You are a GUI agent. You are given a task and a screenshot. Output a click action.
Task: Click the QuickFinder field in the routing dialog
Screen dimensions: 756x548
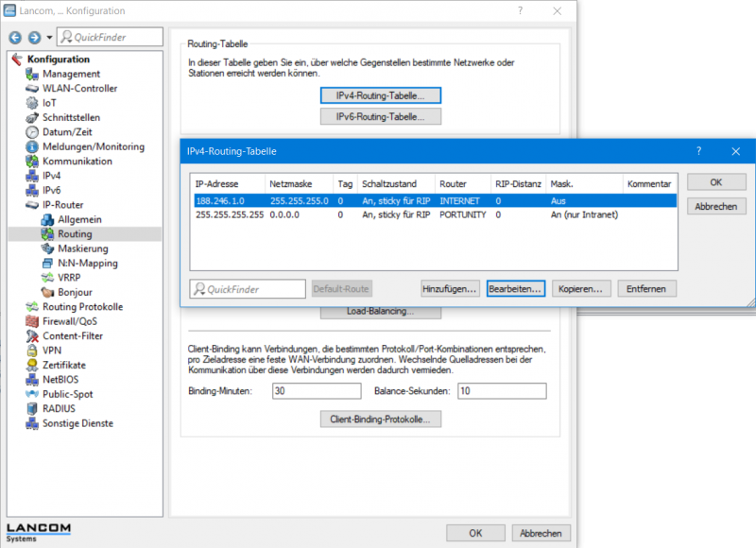(247, 288)
